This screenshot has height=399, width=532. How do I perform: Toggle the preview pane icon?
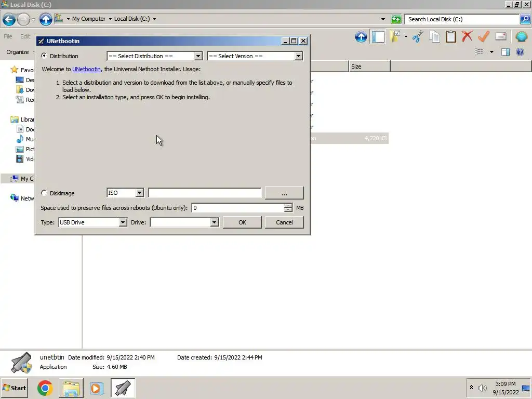[505, 52]
